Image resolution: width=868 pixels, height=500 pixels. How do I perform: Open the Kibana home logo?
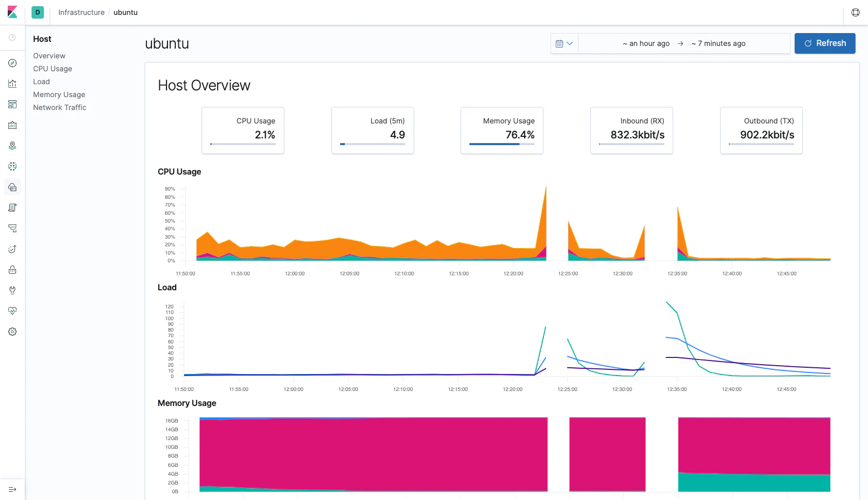pyautogui.click(x=12, y=12)
